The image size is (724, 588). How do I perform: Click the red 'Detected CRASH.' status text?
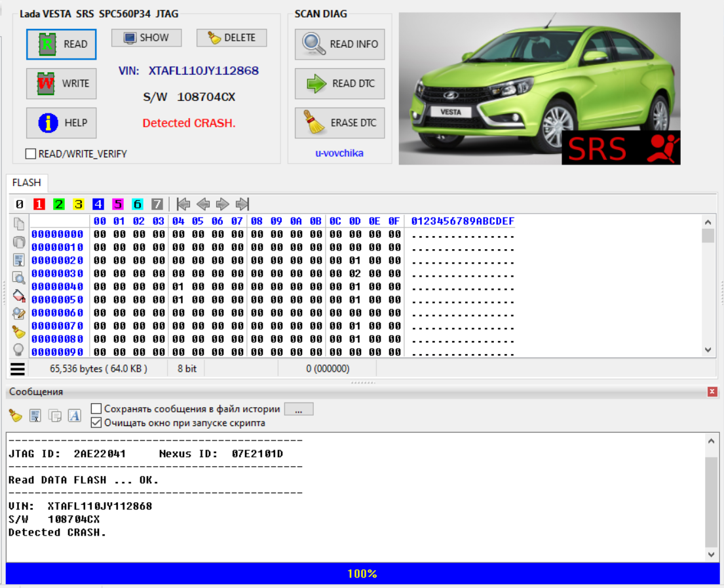(189, 123)
